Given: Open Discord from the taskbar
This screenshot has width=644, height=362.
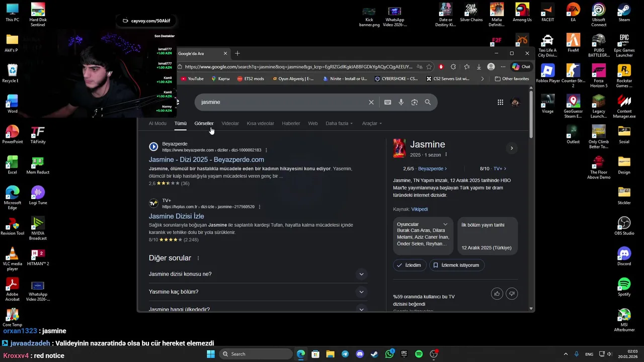Looking at the screenshot, I should pyautogui.click(x=360, y=354).
